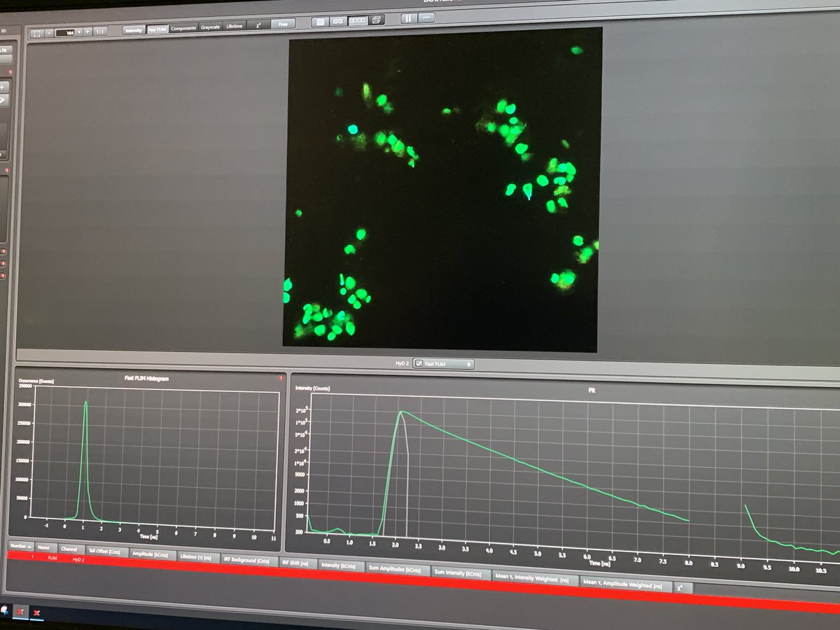840x630 pixels.
Task: Click the pencil tool icon in left sidebar
Action: 3,100
